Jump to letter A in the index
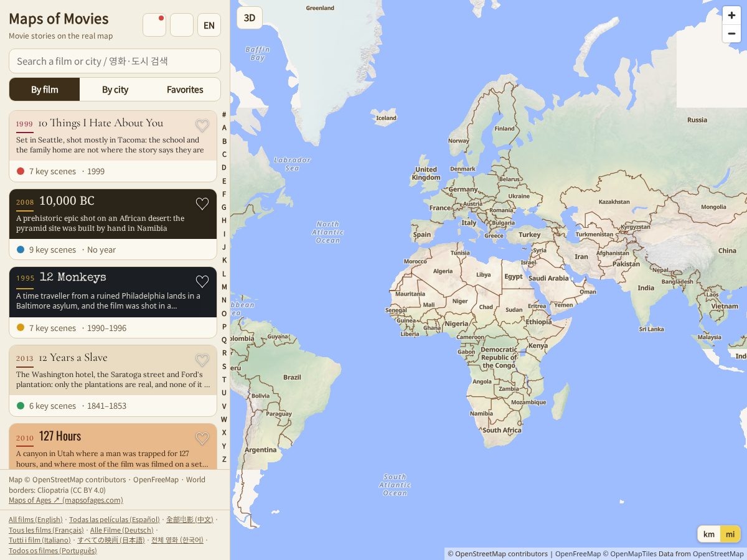The image size is (747, 560). pos(224,128)
